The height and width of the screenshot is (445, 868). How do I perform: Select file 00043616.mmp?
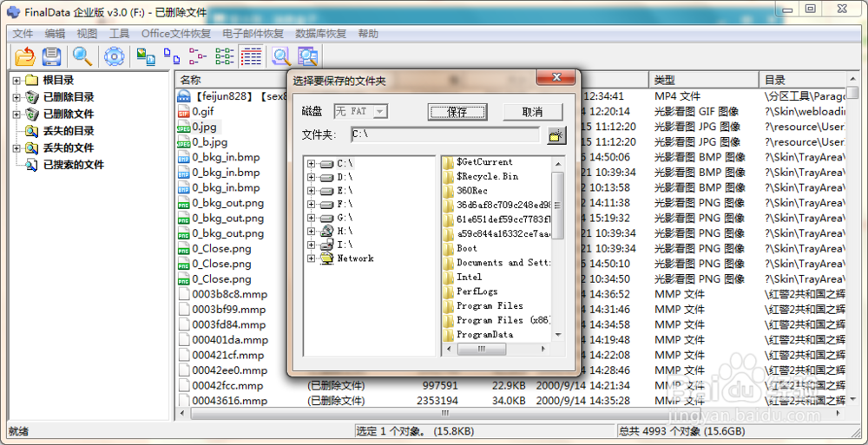[229, 401]
